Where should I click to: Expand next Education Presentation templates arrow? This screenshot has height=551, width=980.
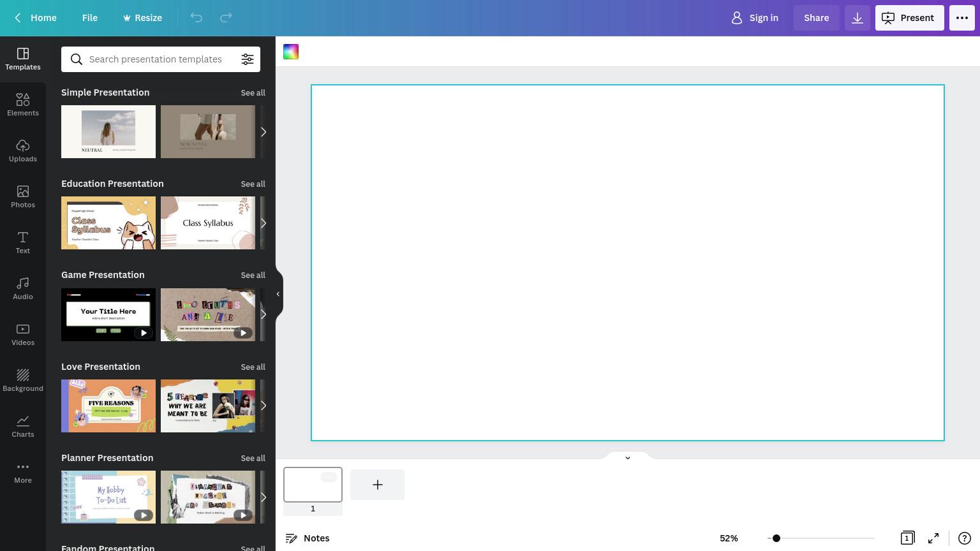263,223
